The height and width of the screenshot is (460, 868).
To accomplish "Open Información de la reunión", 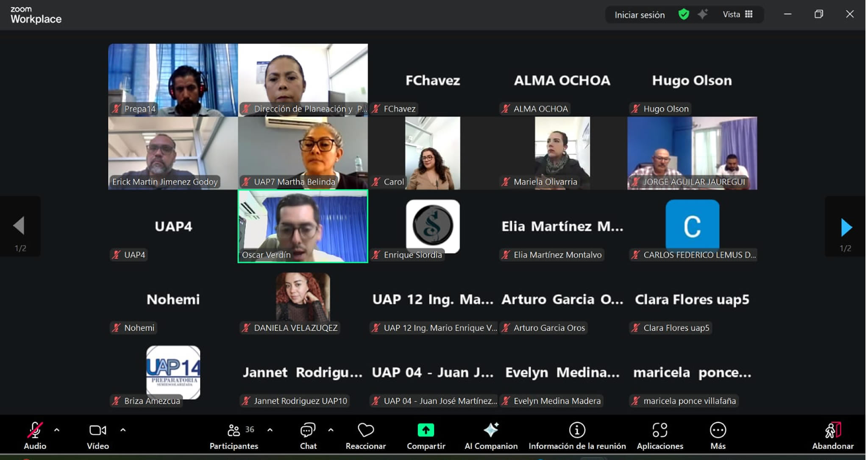I will coord(577,431).
